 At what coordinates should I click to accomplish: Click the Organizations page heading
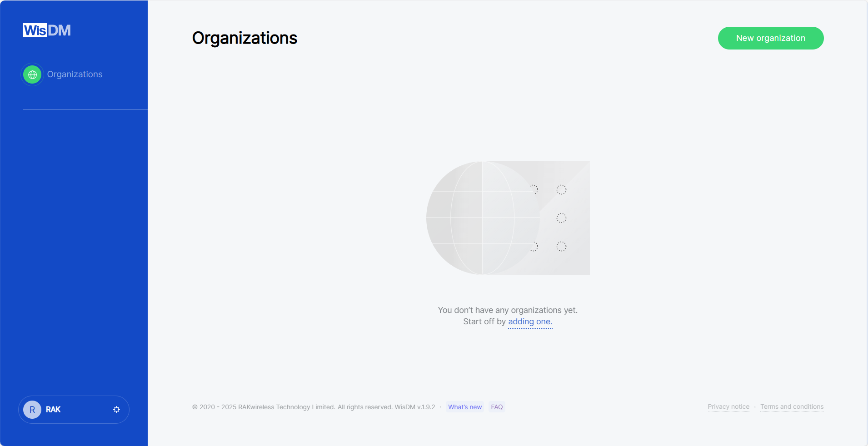(x=244, y=38)
